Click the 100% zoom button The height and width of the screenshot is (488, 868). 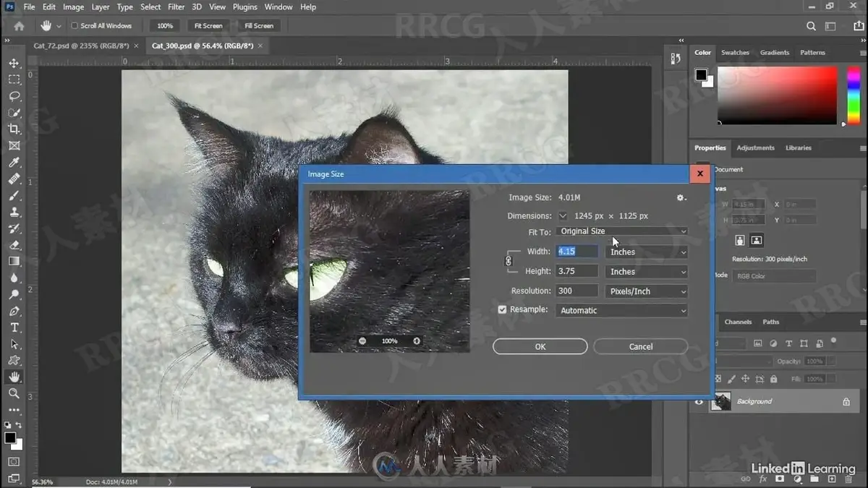pos(165,26)
